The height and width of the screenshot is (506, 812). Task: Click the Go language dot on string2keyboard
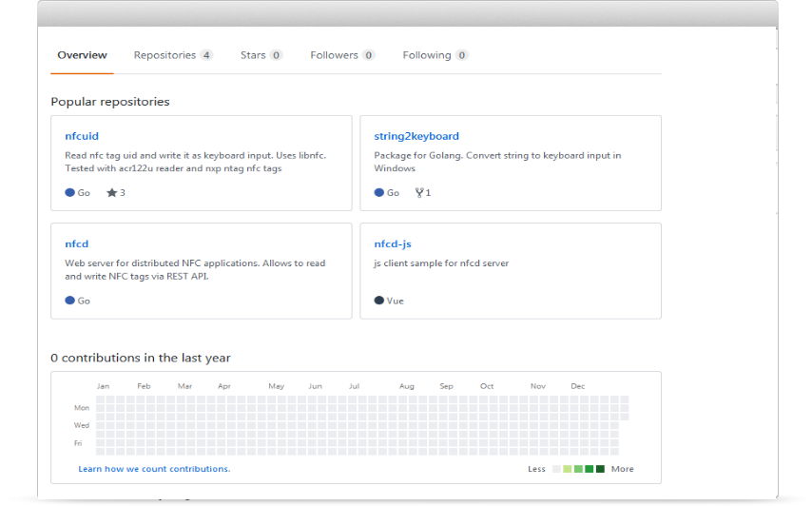coord(378,192)
